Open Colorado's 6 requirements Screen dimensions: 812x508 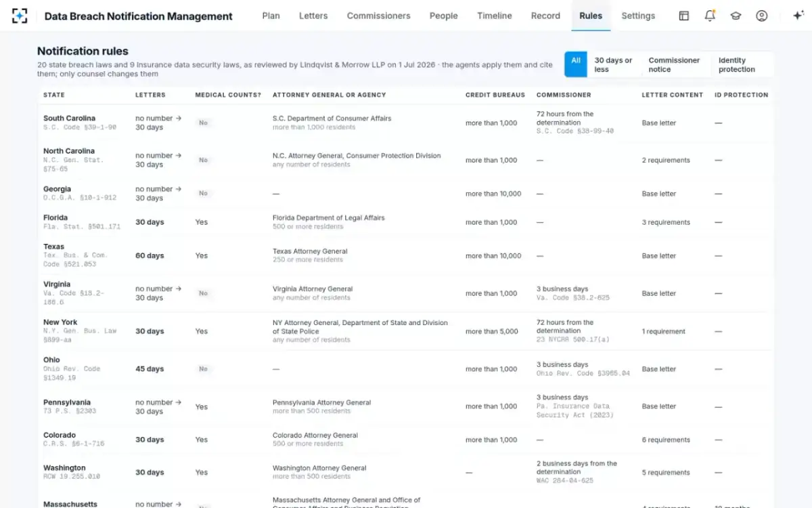[666, 440]
